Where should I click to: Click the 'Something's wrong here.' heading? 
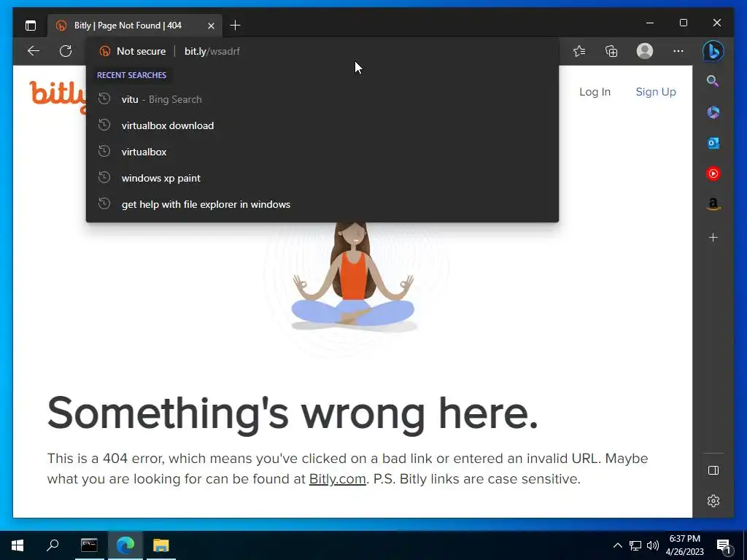[x=293, y=413]
